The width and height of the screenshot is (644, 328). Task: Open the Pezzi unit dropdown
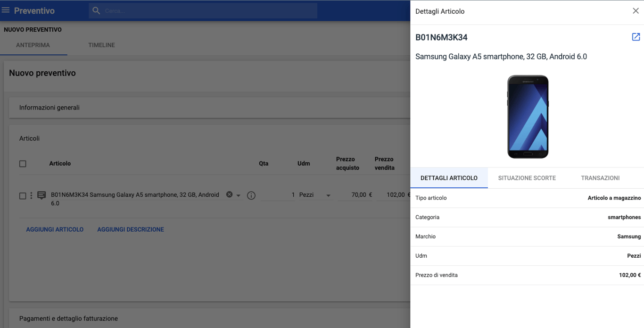click(x=328, y=195)
